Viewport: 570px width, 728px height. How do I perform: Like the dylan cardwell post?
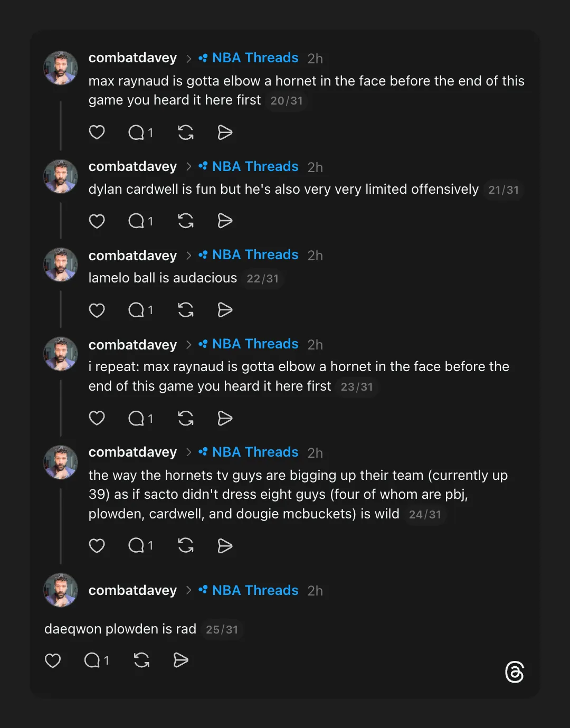[97, 221]
